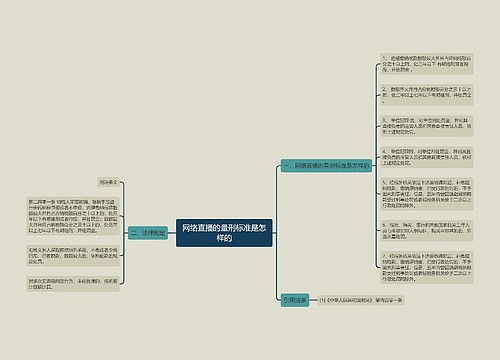Select the central topic 网络直播的量刑标准是怎样的
Viewport: 500px width, 360px height.
tap(224, 233)
